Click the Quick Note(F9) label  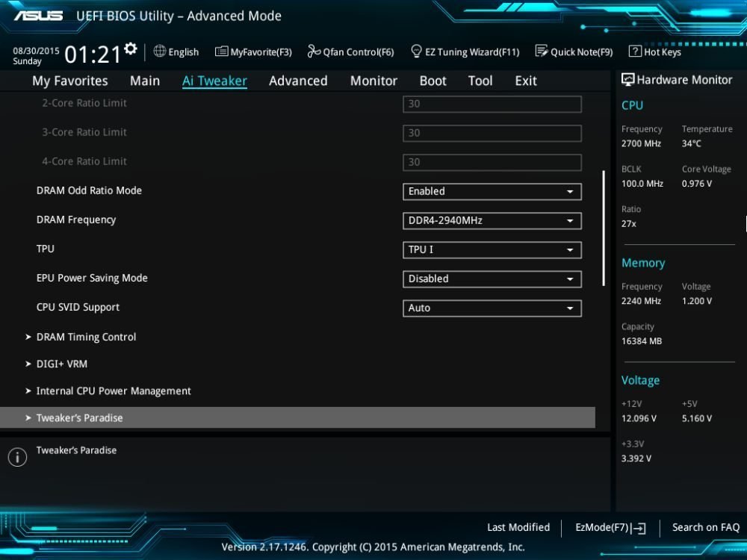[582, 52]
